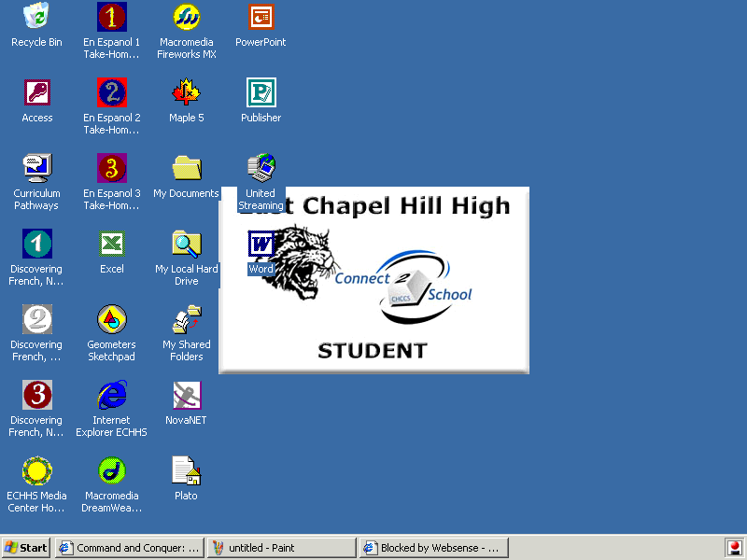Switch to Command and Conquer taskbar window
Viewport: 747px width, 560px height.
130,548
